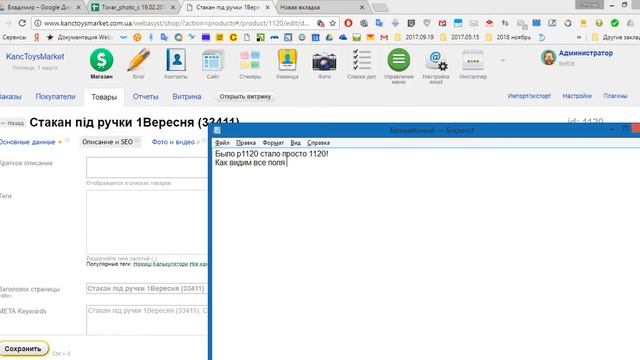The image size is (640, 360).
Task: Close the Новая вкладка browser tab
Action: tap(362, 7)
